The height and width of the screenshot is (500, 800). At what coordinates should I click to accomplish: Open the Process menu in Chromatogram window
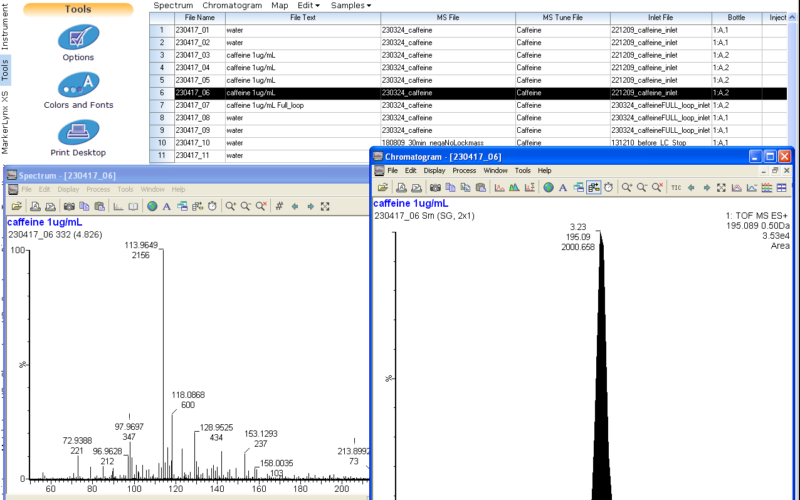click(464, 171)
